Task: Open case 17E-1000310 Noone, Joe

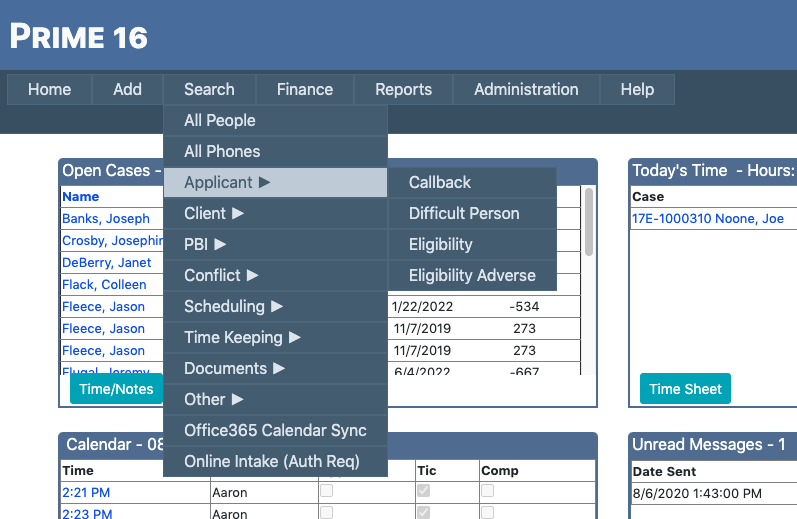Action: pos(708,219)
